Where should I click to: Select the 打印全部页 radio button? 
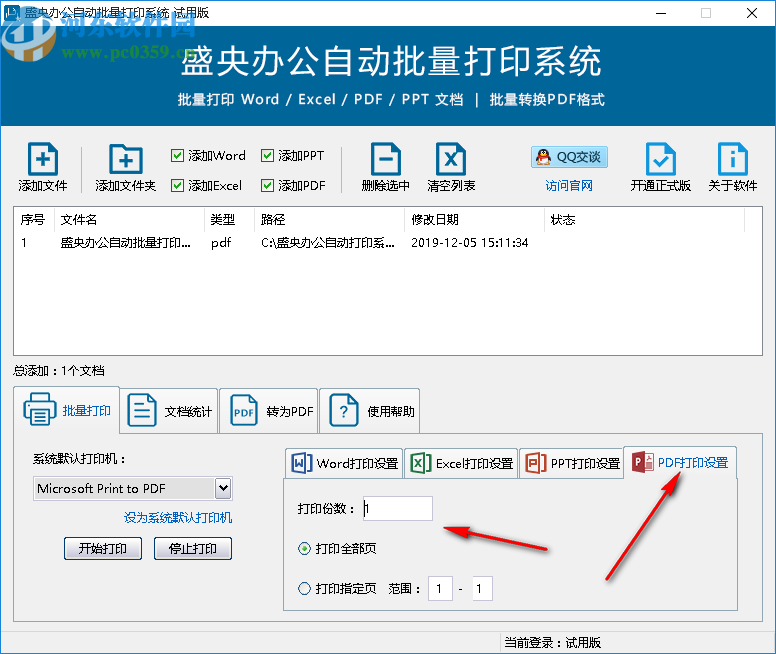(x=304, y=549)
